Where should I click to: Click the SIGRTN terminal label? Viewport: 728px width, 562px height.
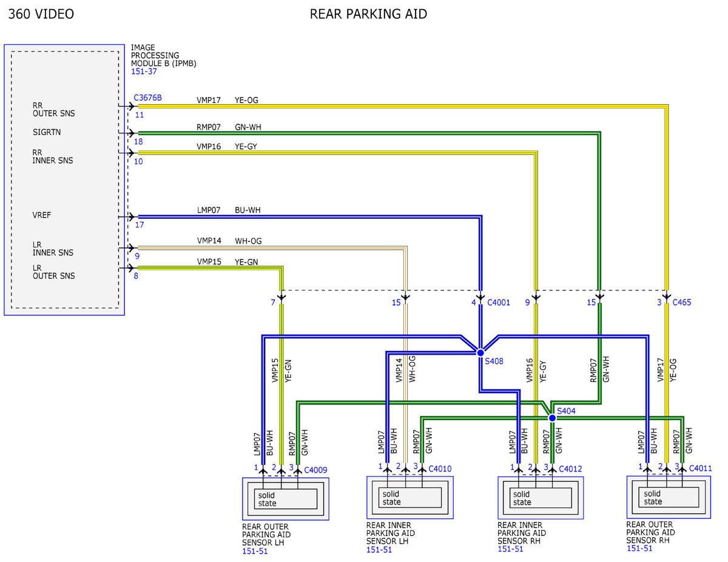coord(47,132)
